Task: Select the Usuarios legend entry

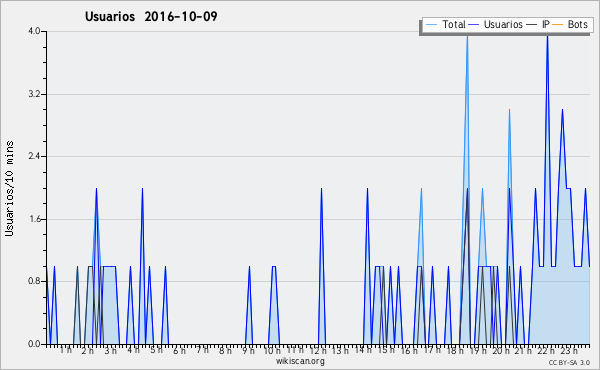Action: 496,24
